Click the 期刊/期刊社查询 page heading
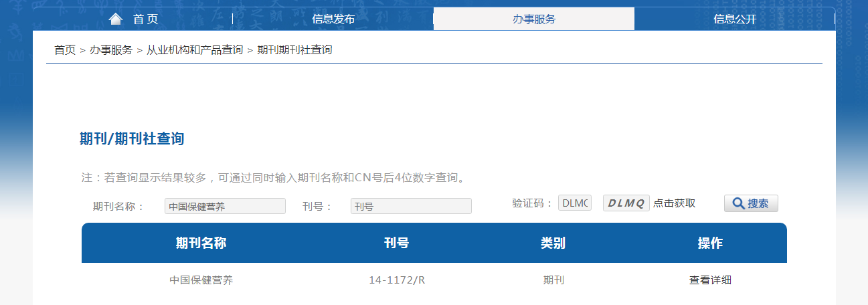868x305 pixels. click(132, 139)
